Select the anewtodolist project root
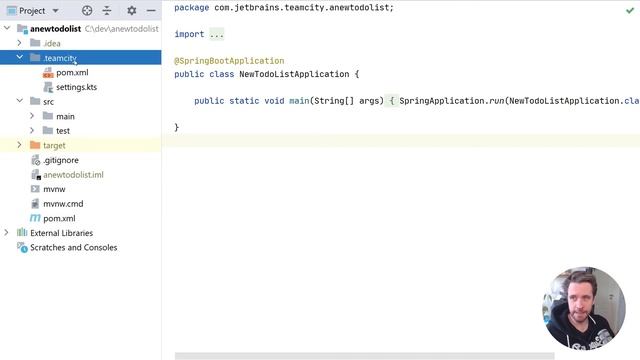Screen dimensions: 640x360 click(x=56, y=29)
